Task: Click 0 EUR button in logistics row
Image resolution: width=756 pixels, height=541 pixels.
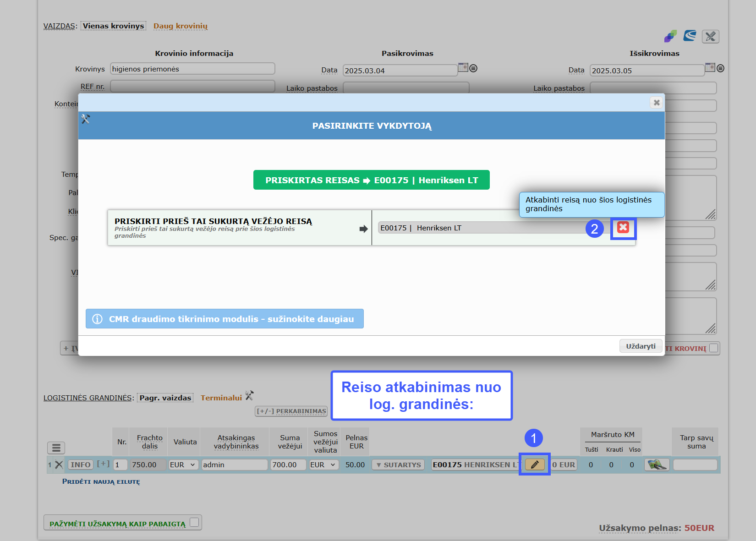Action: (x=564, y=464)
